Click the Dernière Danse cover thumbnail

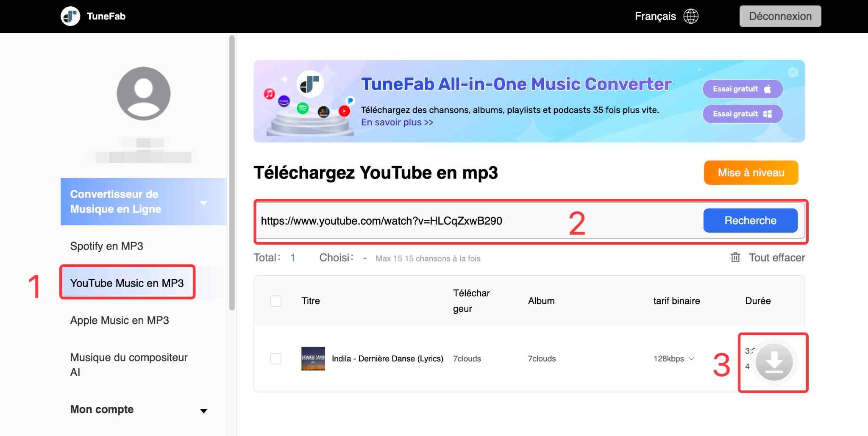coord(313,358)
